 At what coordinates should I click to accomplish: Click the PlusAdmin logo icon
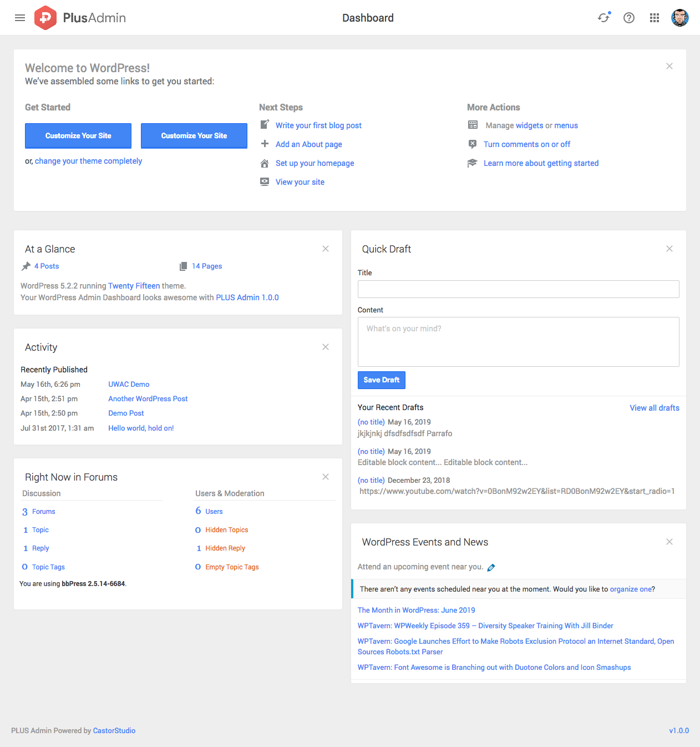tap(45, 18)
